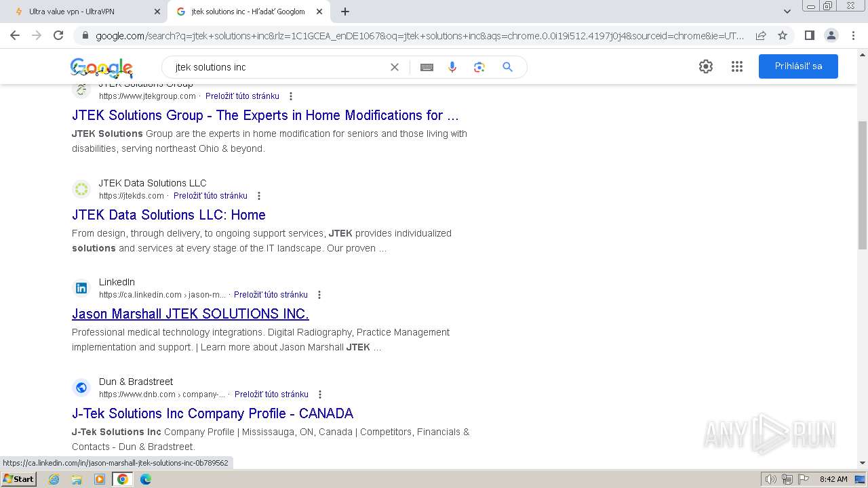
Task: Click the dnb.com result URL text
Action: (x=162, y=394)
